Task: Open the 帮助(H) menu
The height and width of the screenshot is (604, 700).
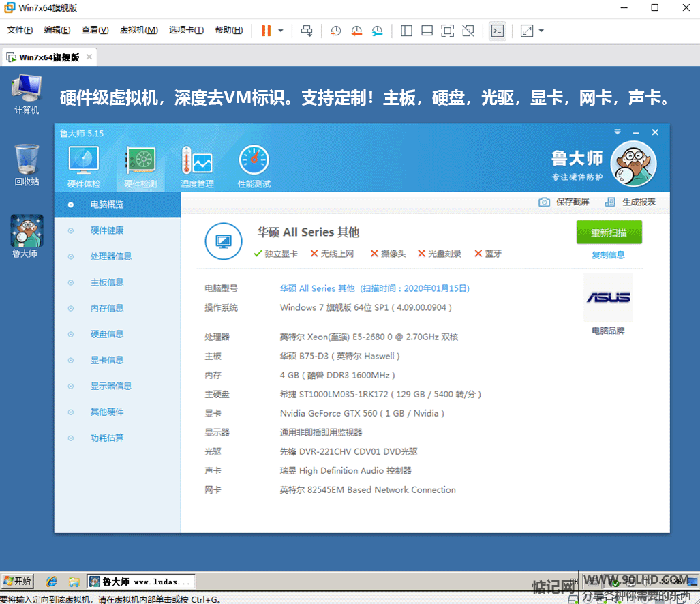Action: [x=229, y=30]
